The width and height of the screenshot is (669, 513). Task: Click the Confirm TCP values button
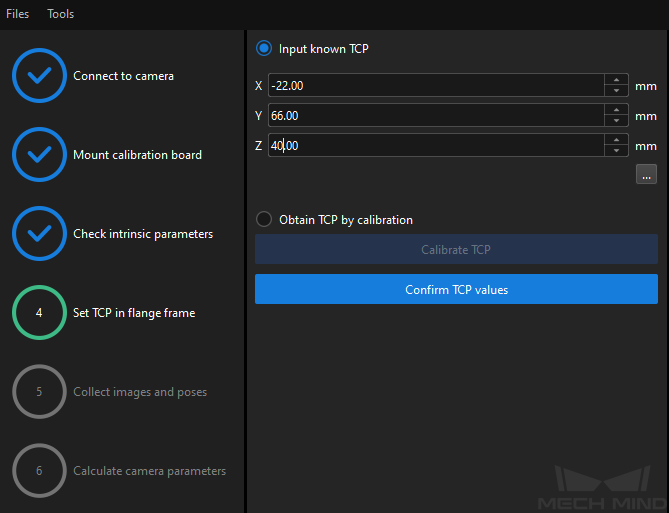[x=456, y=289]
